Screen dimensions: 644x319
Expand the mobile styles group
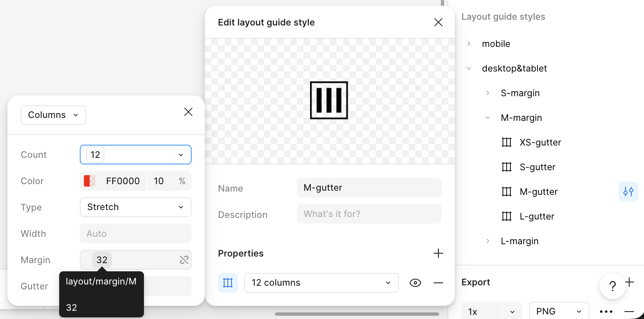(468, 44)
